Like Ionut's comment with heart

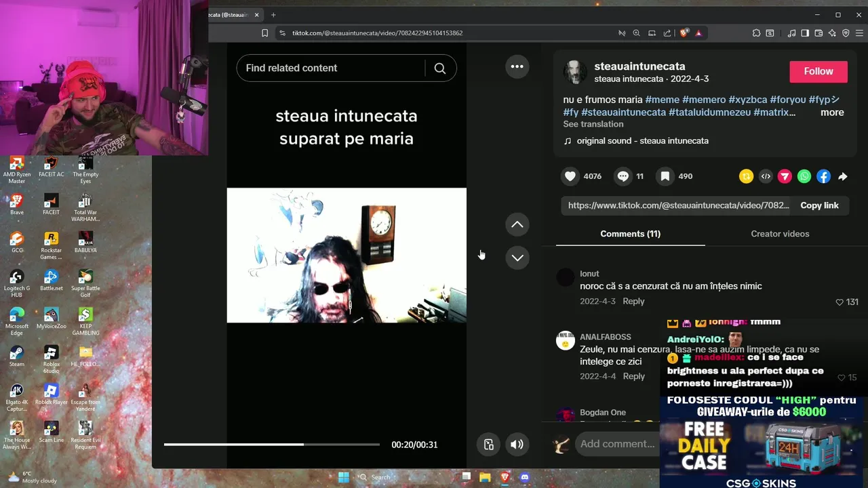tap(840, 302)
